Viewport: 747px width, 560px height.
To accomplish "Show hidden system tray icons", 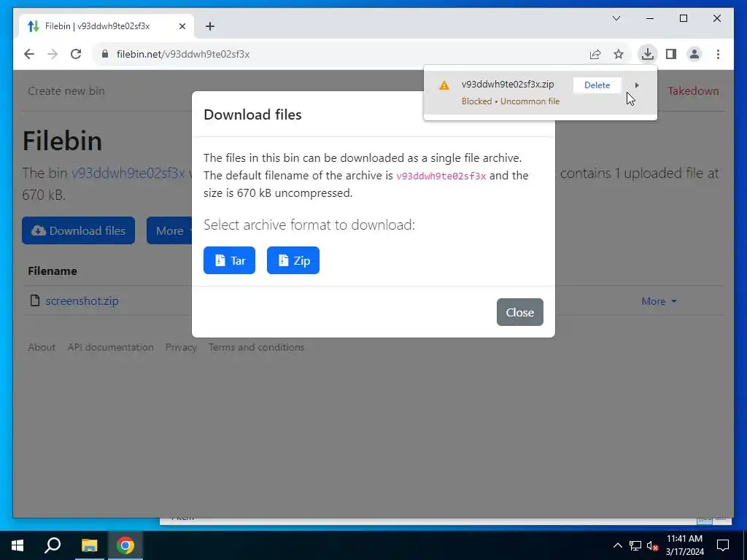I will 617,545.
